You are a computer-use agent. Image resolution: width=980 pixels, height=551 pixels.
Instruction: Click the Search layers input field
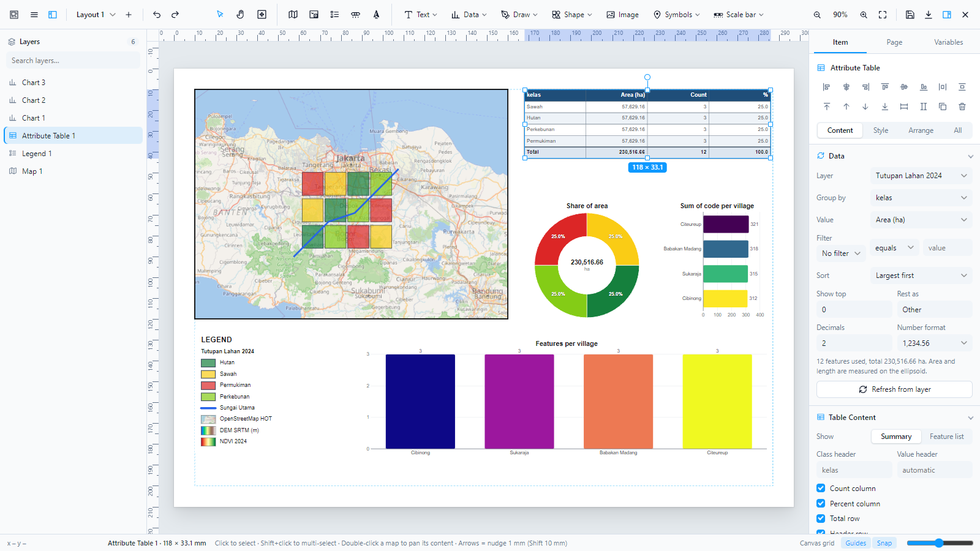(73, 61)
